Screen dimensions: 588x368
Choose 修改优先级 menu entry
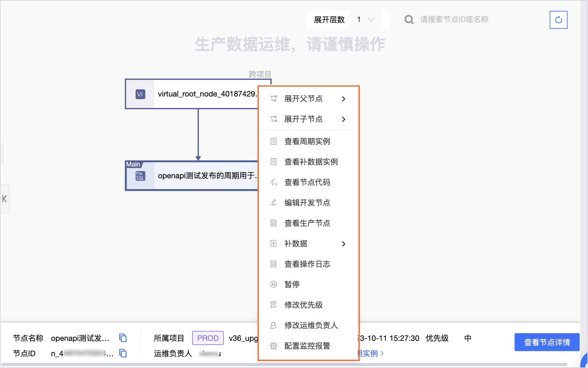[308, 305]
